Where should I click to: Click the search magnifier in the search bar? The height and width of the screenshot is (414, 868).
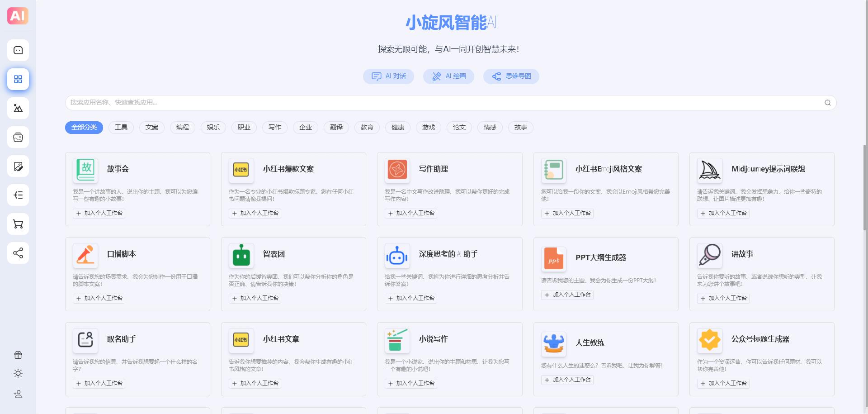828,103
